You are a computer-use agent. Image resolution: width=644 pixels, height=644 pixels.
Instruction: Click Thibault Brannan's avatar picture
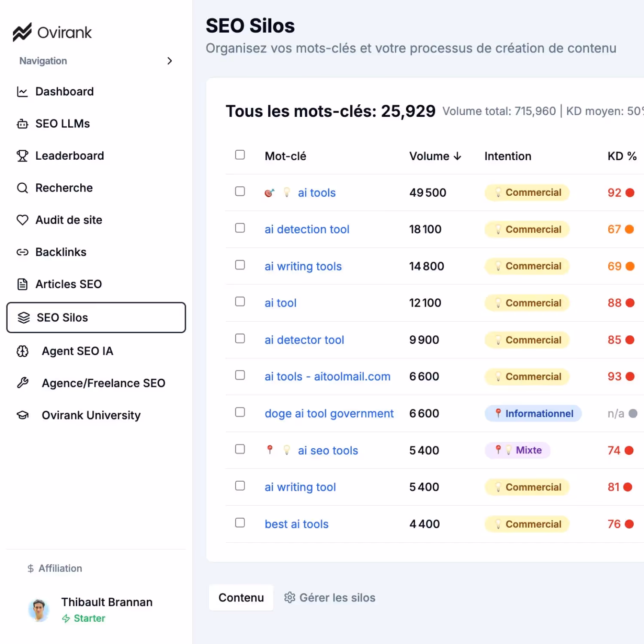point(39,610)
